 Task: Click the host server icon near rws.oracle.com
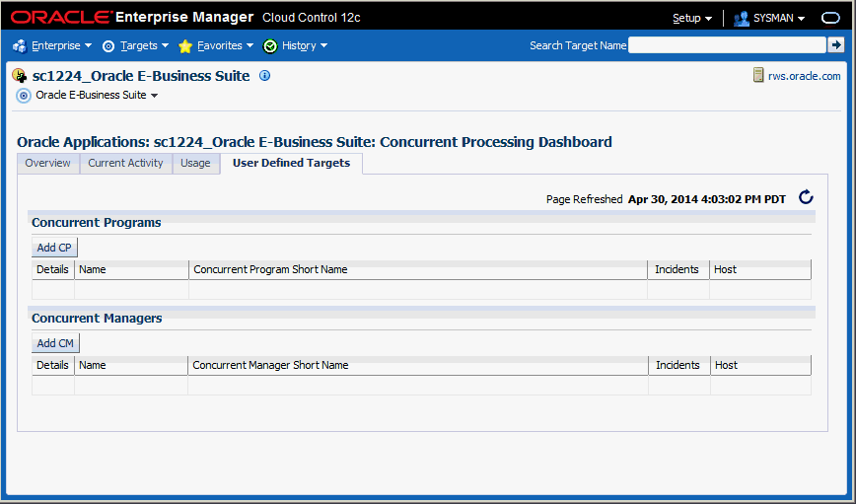pyautogui.click(x=758, y=75)
